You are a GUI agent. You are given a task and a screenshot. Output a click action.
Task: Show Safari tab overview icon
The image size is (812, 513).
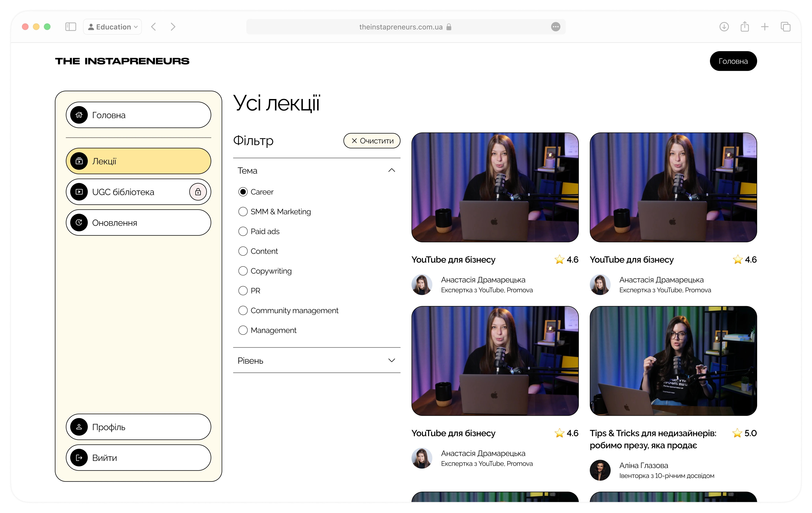click(785, 27)
